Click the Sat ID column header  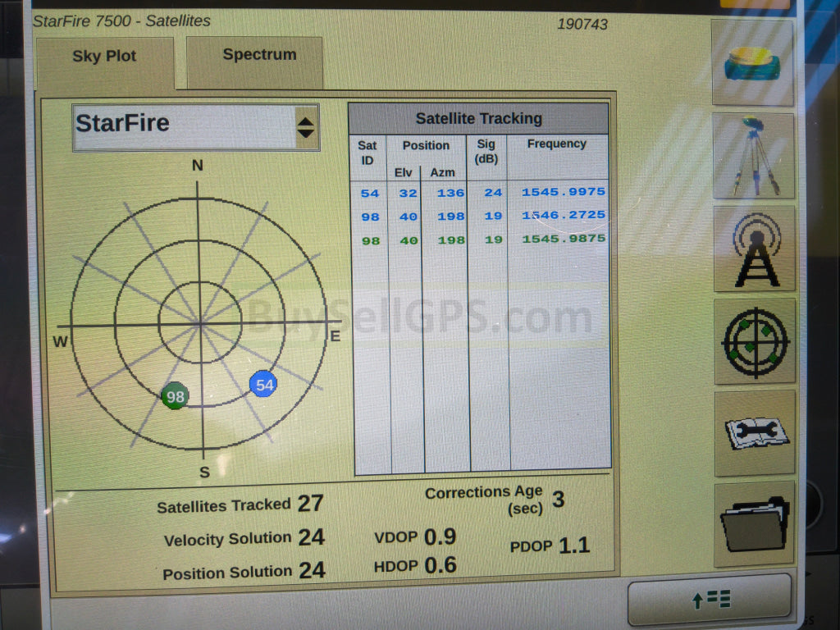367,152
